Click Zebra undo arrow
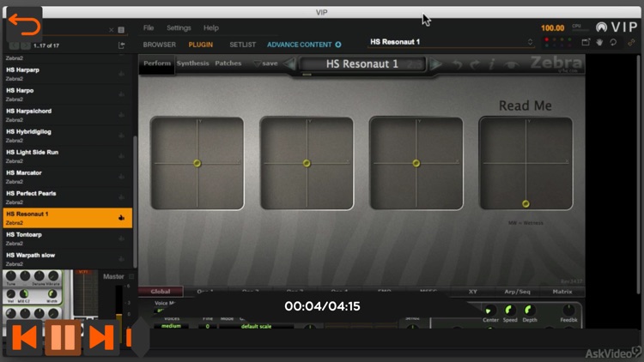The height and width of the screenshot is (362, 644). 457,64
